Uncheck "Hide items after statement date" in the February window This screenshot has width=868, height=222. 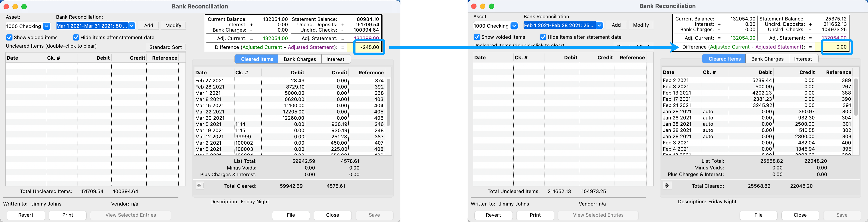(543, 37)
